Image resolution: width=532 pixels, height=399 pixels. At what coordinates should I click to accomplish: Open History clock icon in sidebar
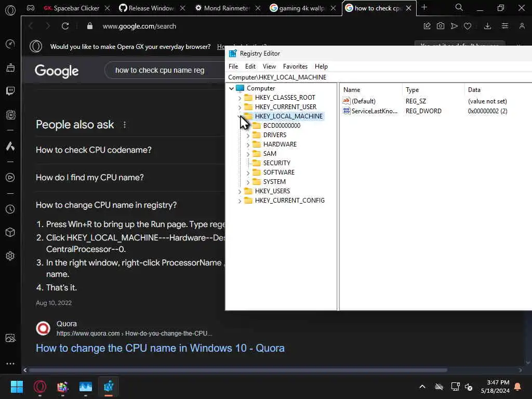(10, 209)
